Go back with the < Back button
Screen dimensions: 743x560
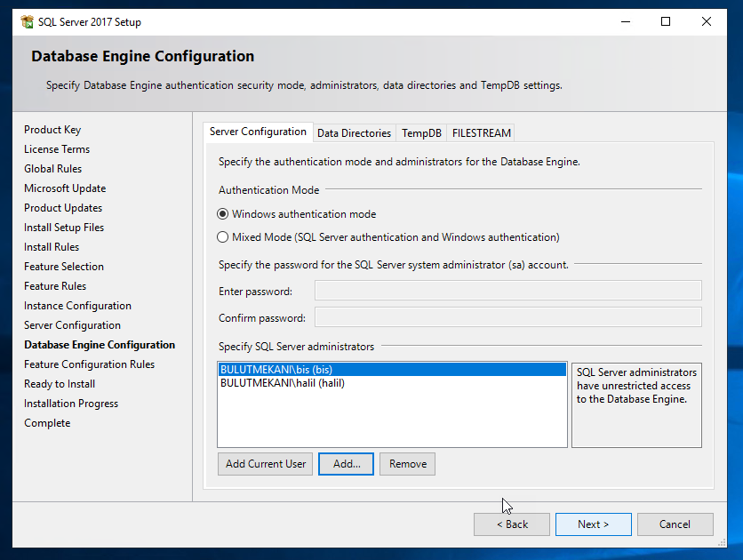click(512, 524)
